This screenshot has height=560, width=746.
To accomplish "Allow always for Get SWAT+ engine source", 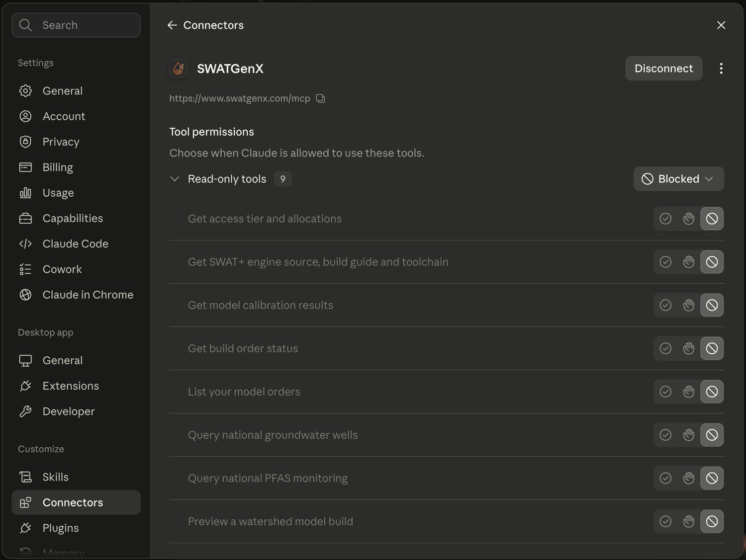I will (665, 262).
